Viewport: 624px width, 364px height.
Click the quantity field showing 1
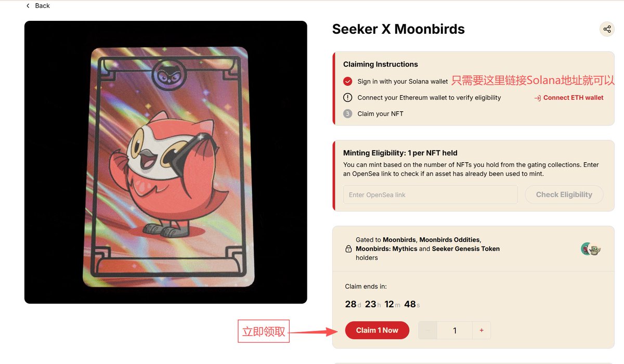454,330
